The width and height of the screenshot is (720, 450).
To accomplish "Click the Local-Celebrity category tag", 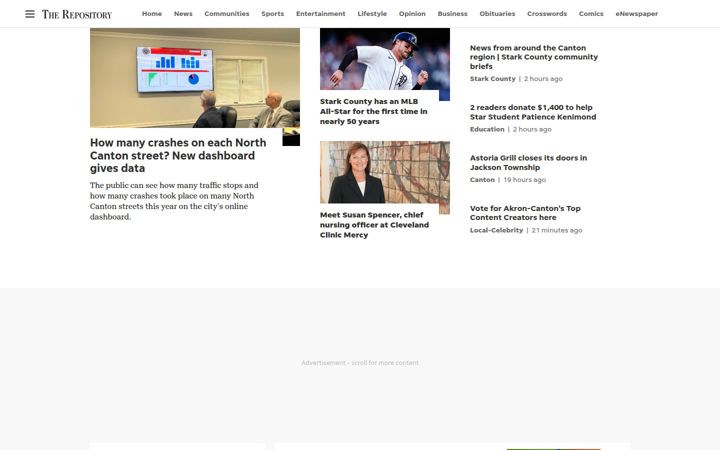I will (x=496, y=230).
